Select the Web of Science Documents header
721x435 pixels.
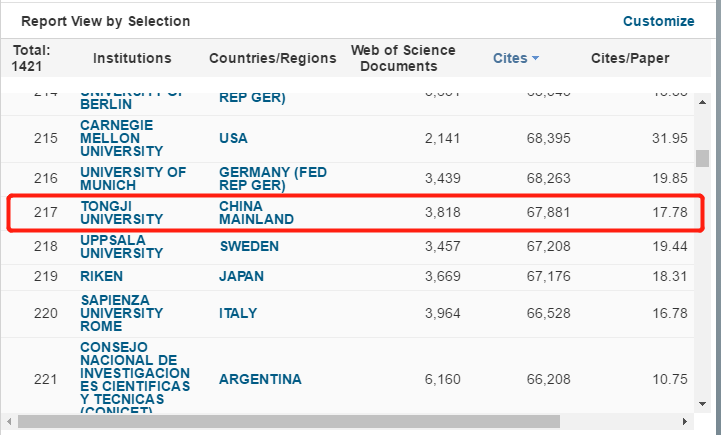(403, 59)
